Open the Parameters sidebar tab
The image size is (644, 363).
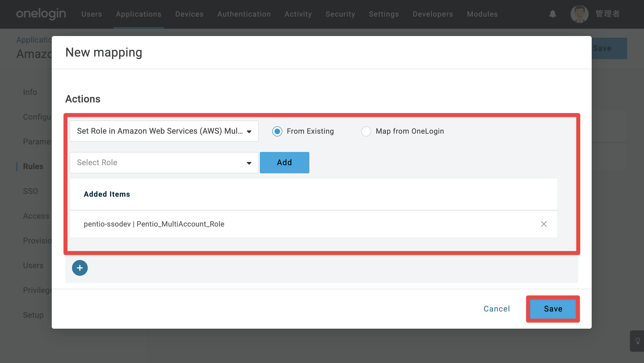pyautogui.click(x=37, y=142)
